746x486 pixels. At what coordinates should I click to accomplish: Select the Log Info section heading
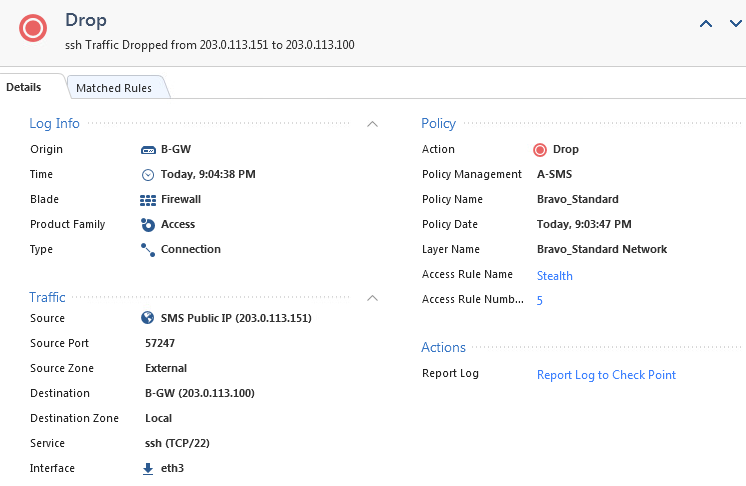54,124
